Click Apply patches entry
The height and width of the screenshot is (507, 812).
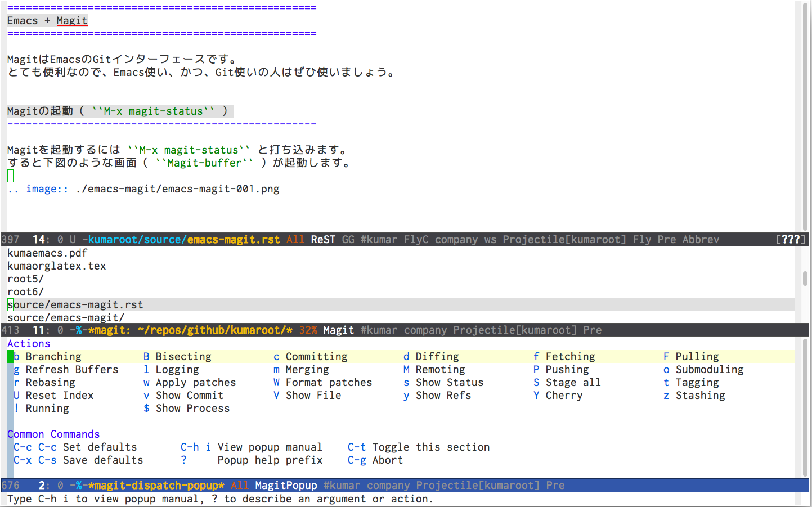pos(190,382)
